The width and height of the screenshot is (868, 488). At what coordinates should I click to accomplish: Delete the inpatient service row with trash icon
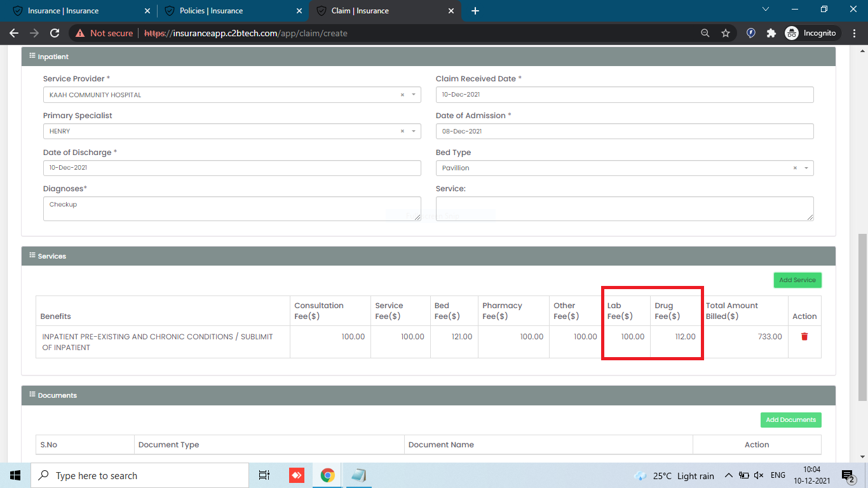tap(804, 337)
